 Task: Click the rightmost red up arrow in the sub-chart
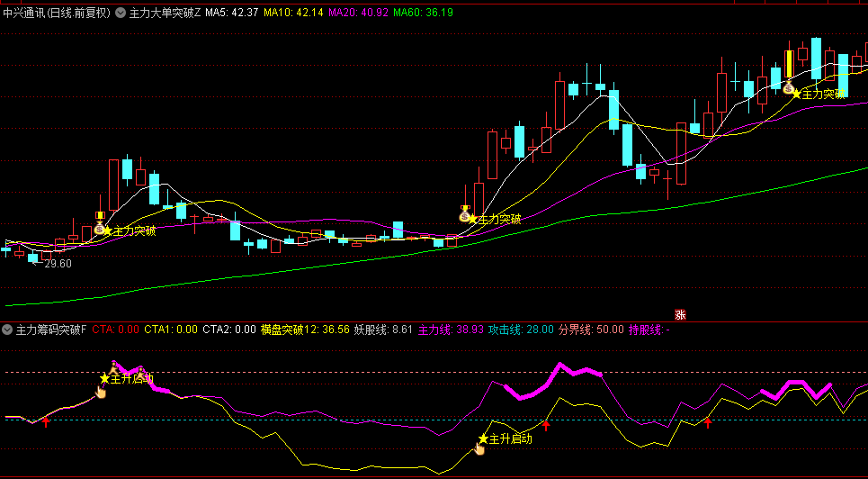tap(708, 422)
